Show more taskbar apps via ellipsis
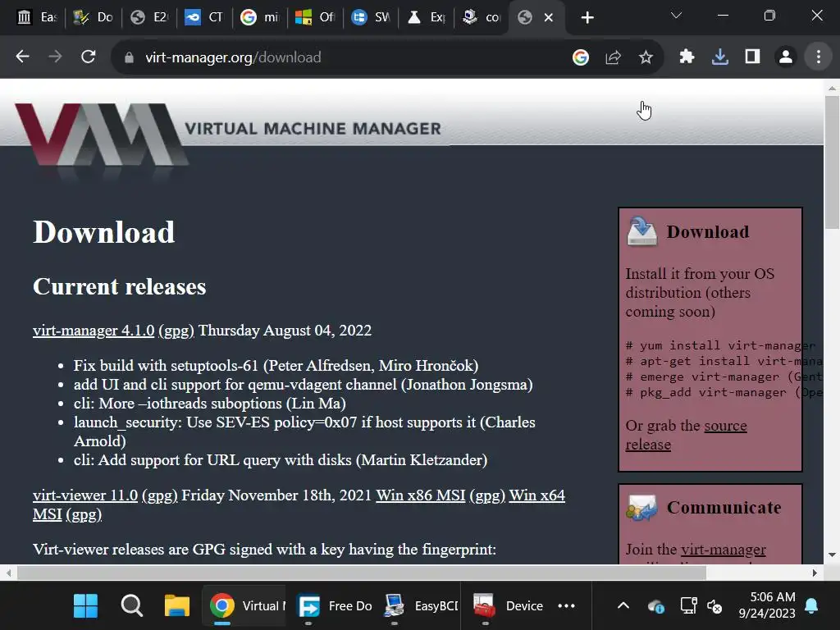840x630 pixels. pos(566,606)
